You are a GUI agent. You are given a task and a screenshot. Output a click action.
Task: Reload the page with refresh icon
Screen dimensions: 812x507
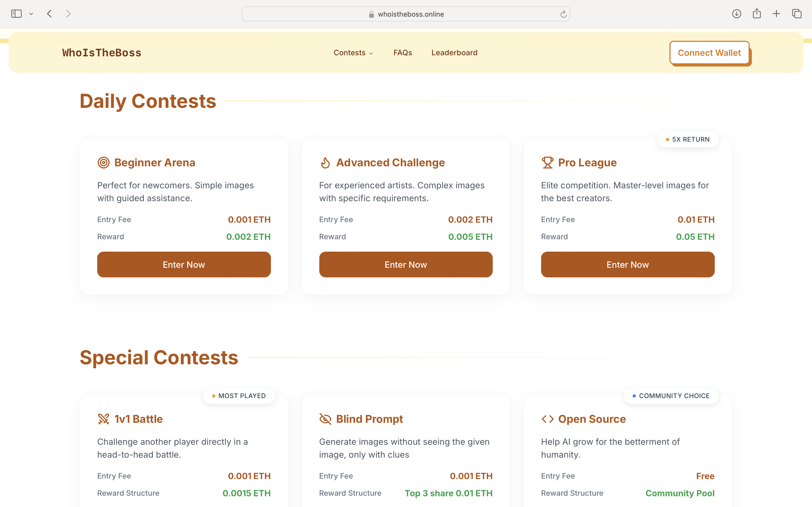pyautogui.click(x=563, y=14)
